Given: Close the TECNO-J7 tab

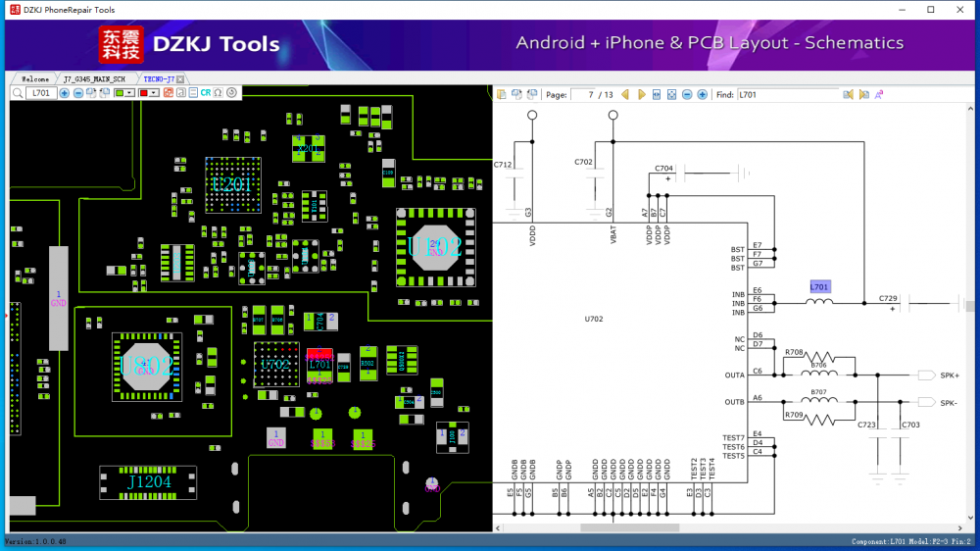Looking at the screenshot, I should (180, 78).
